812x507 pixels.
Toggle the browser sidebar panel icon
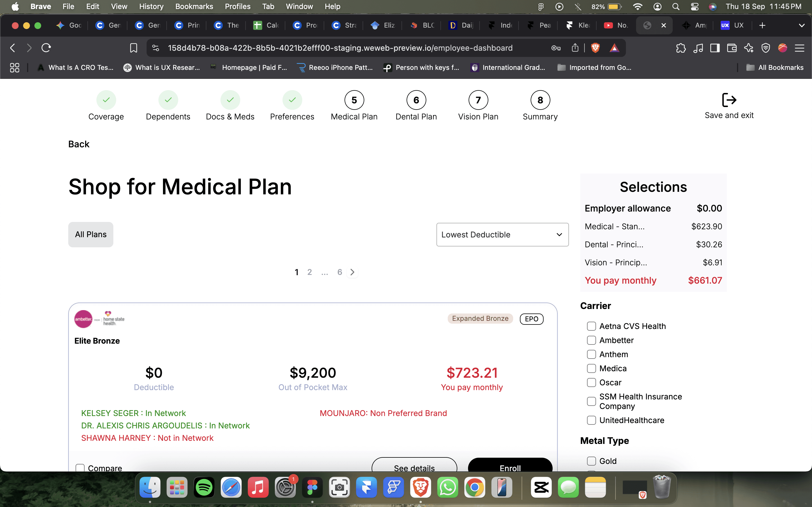[x=715, y=48]
